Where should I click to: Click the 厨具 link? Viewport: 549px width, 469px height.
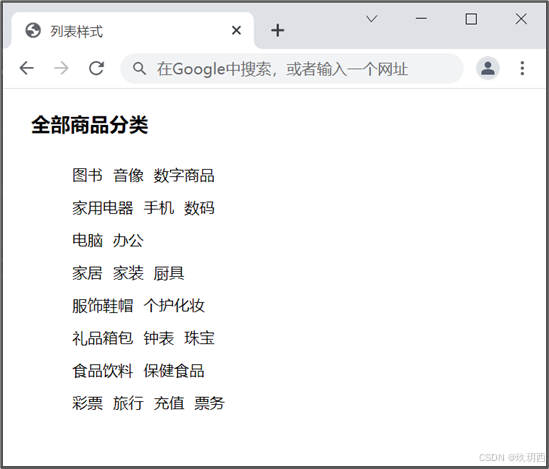click(x=169, y=273)
